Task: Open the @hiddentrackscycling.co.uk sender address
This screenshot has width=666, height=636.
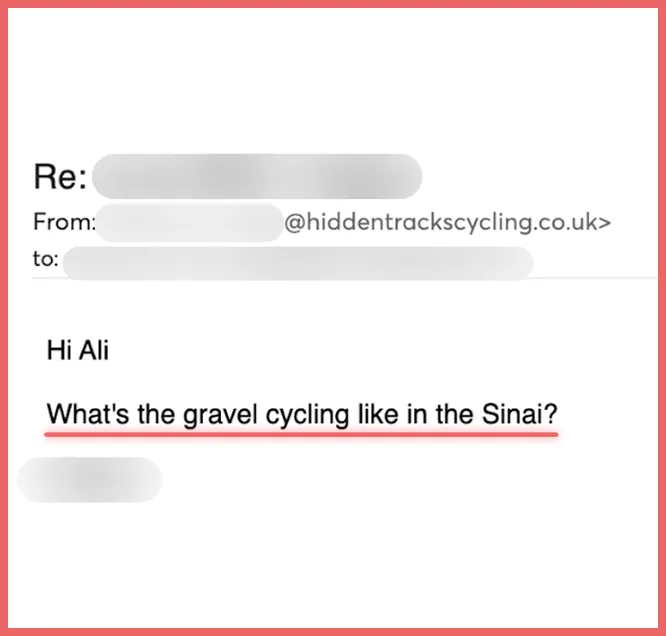Action: point(447,223)
